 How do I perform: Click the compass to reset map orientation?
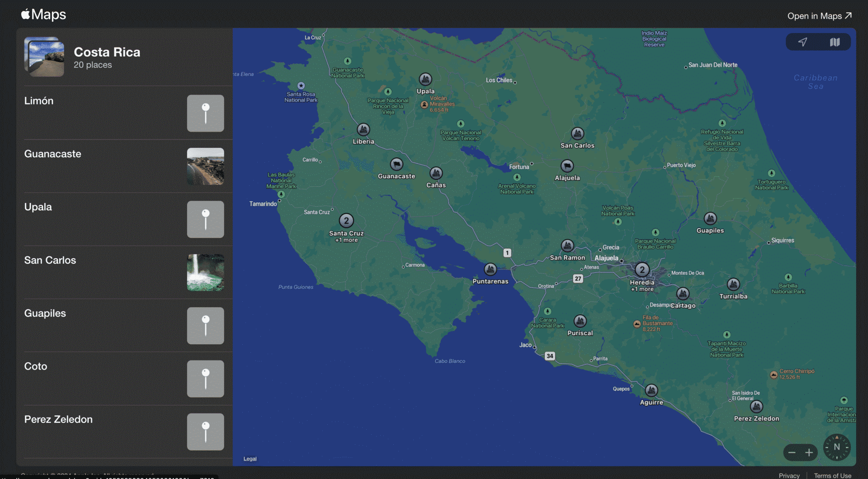point(837,447)
